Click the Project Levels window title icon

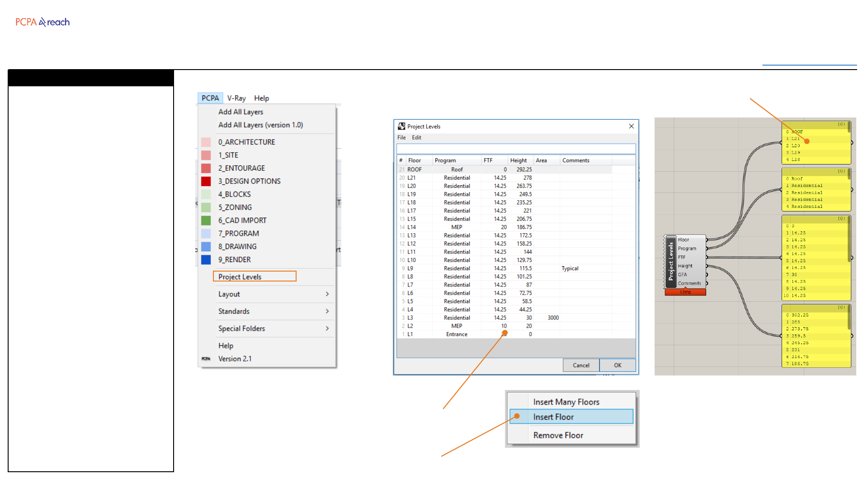click(401, 127)
